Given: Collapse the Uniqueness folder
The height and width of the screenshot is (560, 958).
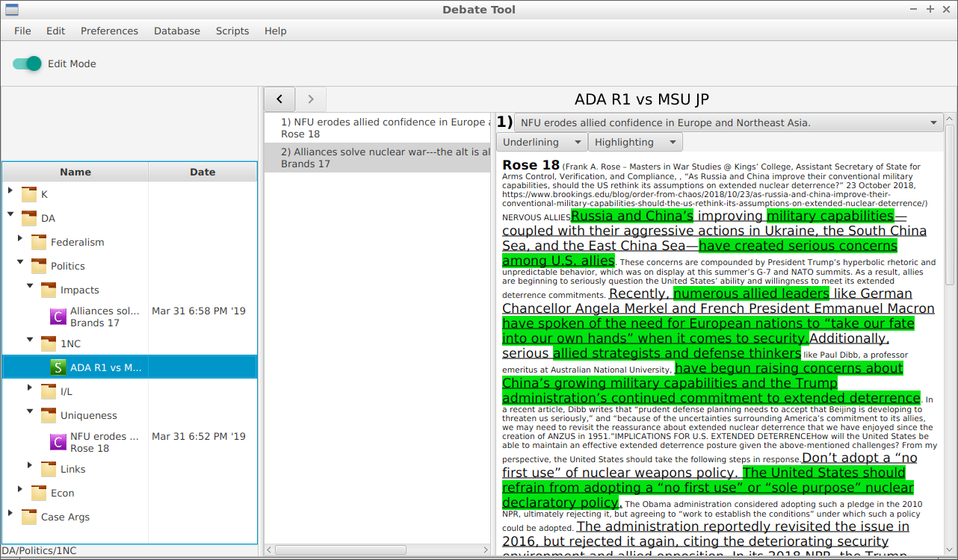Looking at the screenshot, I should pos(30,412).
